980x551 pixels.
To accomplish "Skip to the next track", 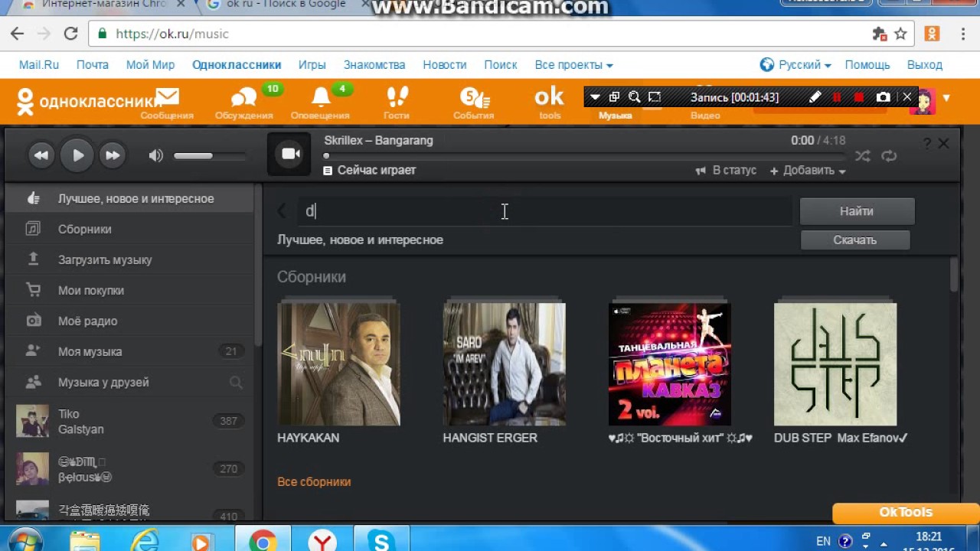I will point(113,155).
